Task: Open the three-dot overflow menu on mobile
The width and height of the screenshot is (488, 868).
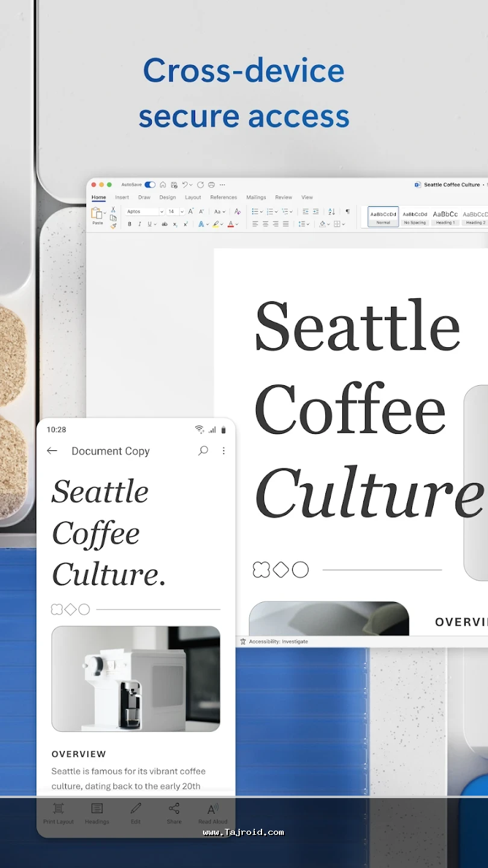Action: [224, 451]
